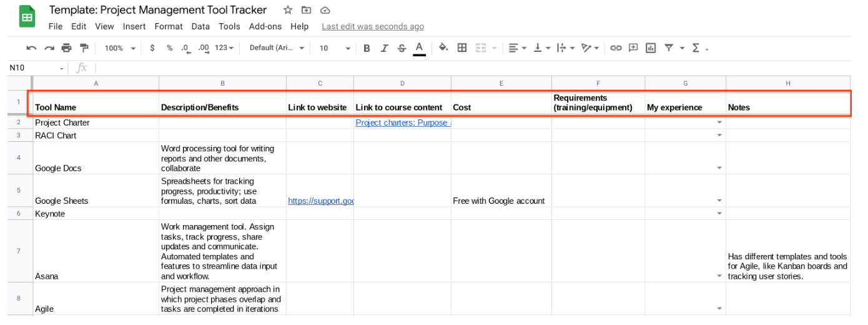Open the font size 10 dropdown
Image resolution: width=868 pixels, height=325 pixels.
335,48
